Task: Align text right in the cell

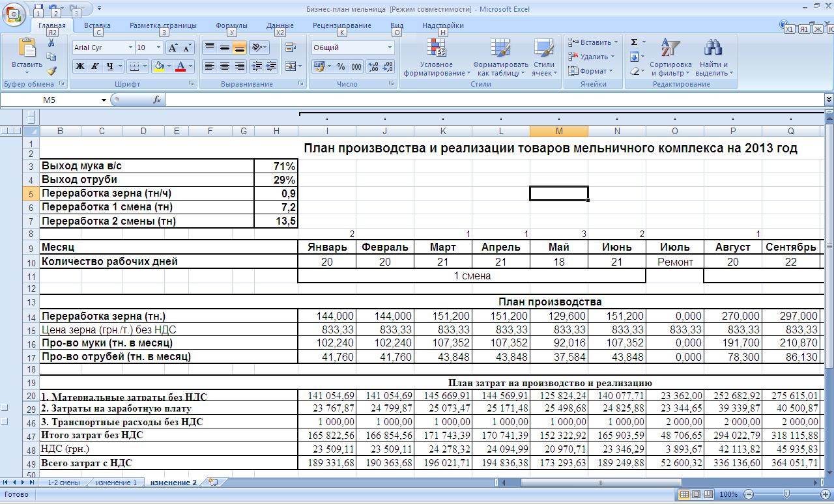Action: (x=240, y=66)
